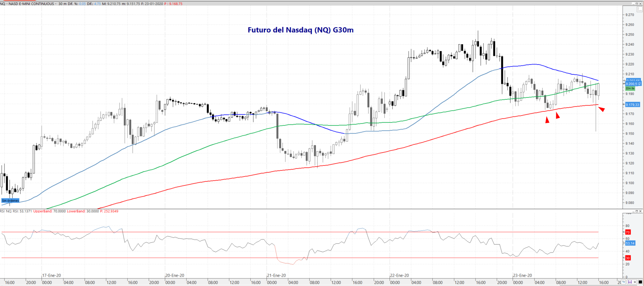
Task: Click the 'RSI: 53,1371' readout
Action: [x=22, y=211]
